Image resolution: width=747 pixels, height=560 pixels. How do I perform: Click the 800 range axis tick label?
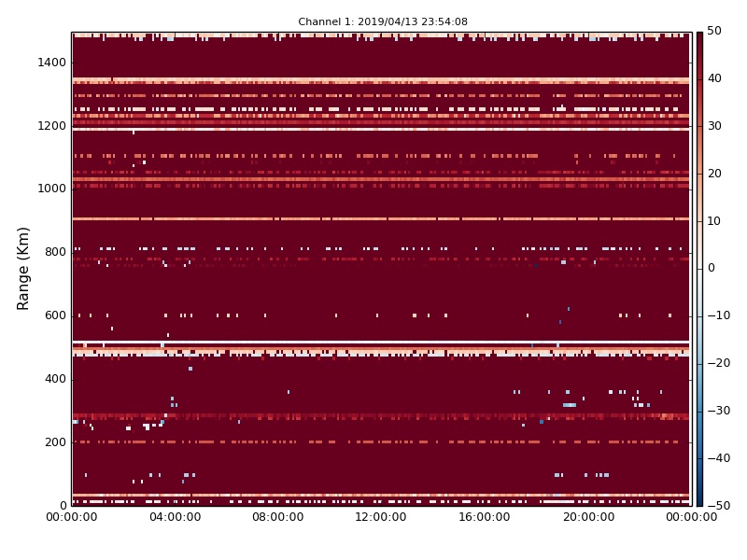point(56,252)
